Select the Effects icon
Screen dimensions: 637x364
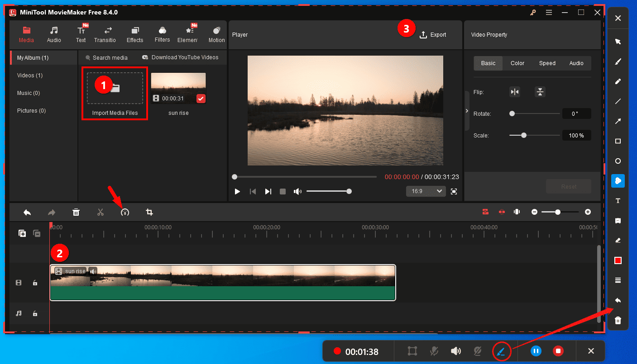134,33
